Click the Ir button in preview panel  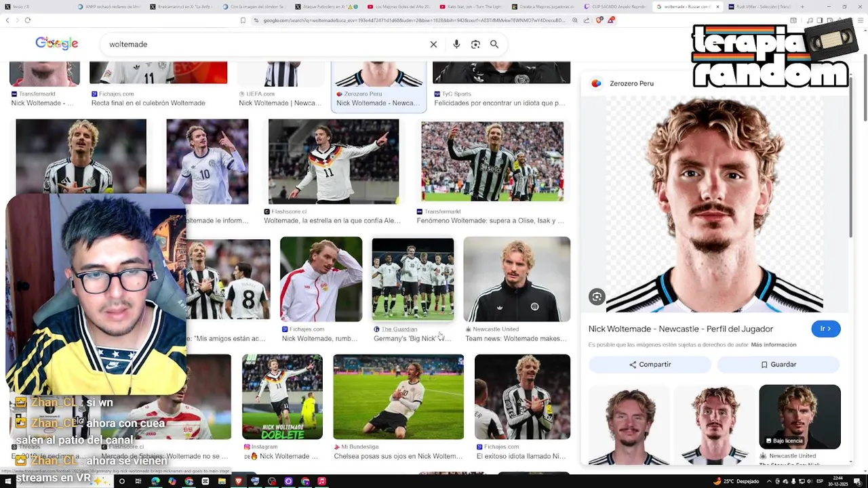coord(825,329)
